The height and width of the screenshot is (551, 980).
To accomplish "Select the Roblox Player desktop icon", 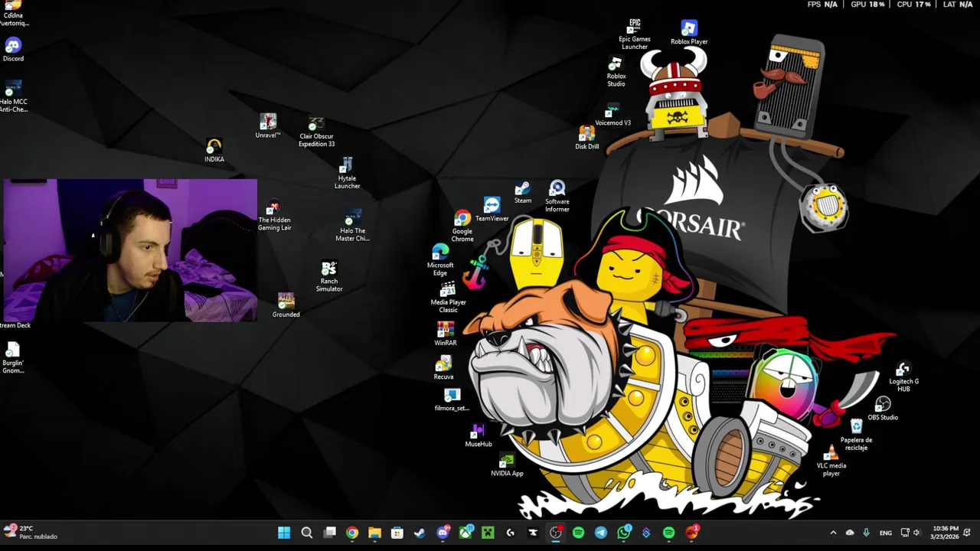I will tap(689, 33).
